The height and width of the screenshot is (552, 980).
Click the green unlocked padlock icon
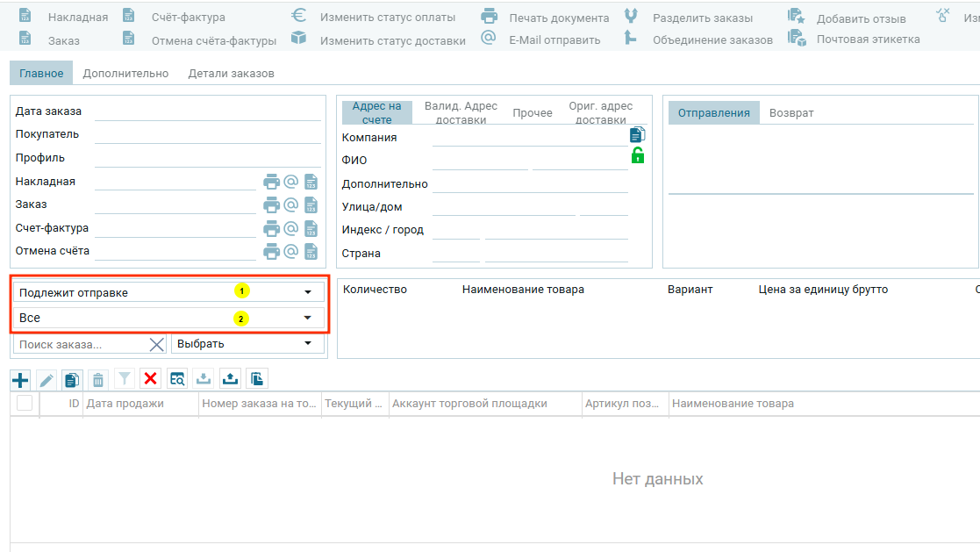[x=637, y=156]
